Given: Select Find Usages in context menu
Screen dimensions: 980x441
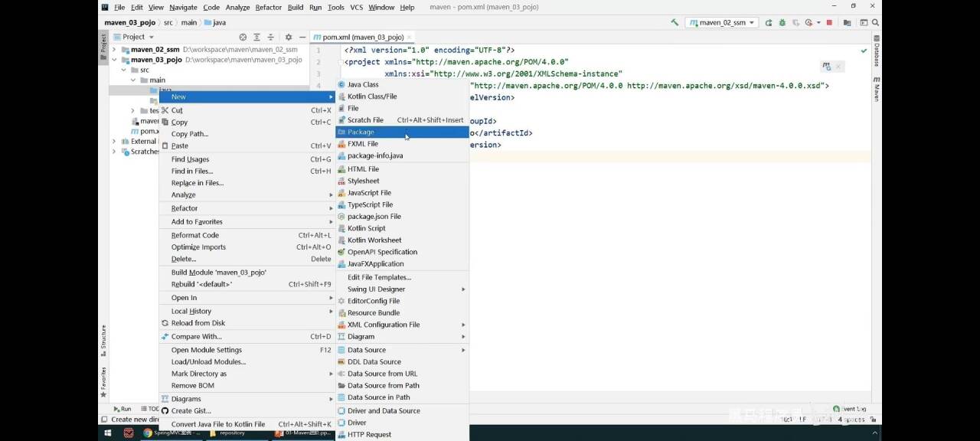Looking at the screenshot, I should coord(247,159).
